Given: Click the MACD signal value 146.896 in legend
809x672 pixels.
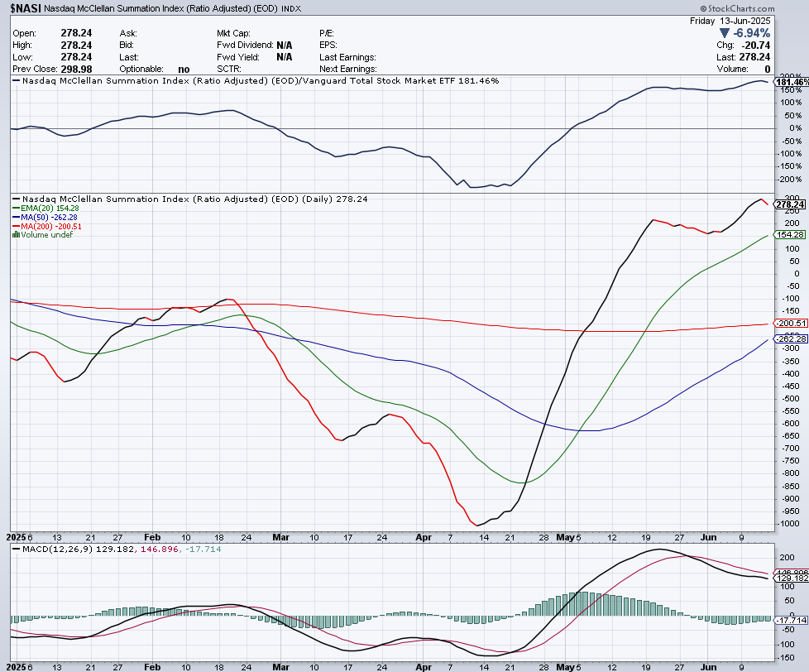Looking at the screenshot, I should tap(159, 550).
